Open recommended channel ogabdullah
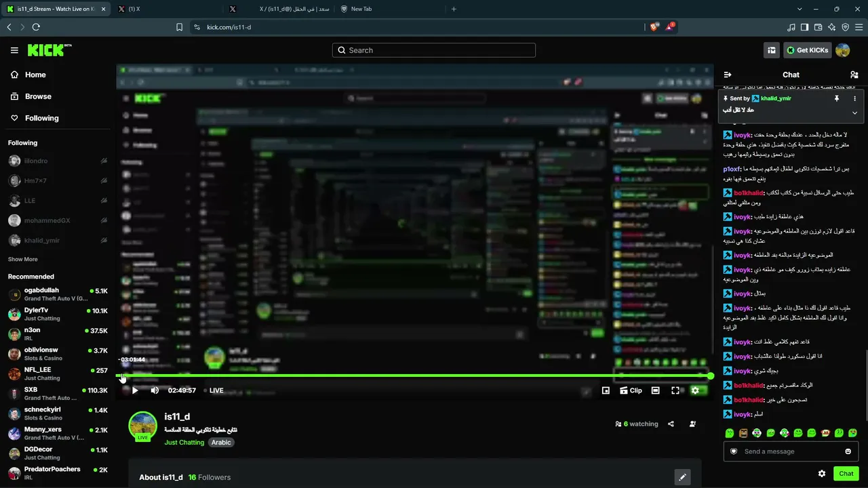 coord(58,295)
